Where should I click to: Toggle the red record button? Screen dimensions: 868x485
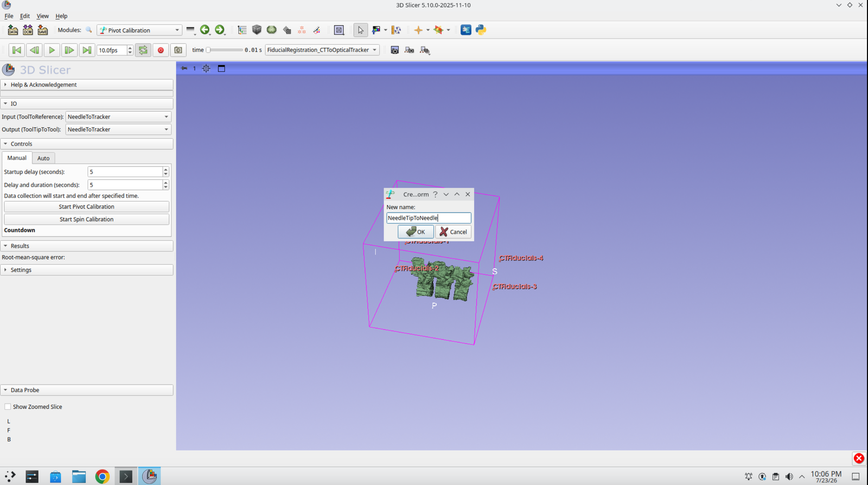pyautogui.click(x=161, y=50)
